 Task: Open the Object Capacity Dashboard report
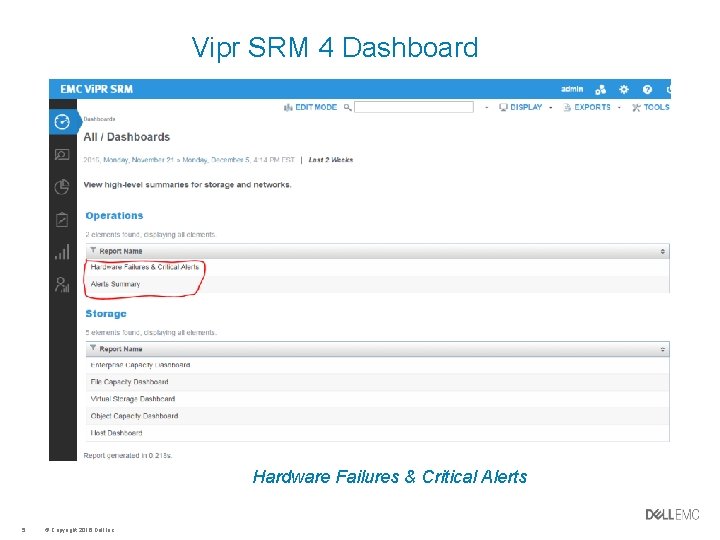135,416
